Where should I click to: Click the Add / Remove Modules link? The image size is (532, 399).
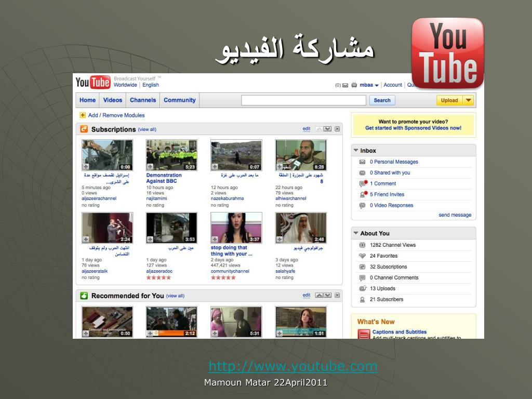[x=116, y=115]
